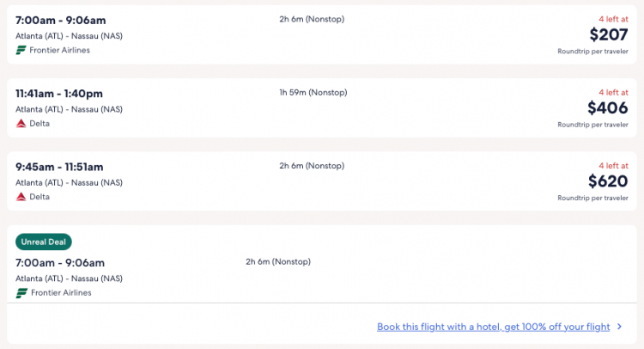This screenshot has width=644, height=349.
Task: Choose the $406 Delta flight price
Action: [607, 107]
